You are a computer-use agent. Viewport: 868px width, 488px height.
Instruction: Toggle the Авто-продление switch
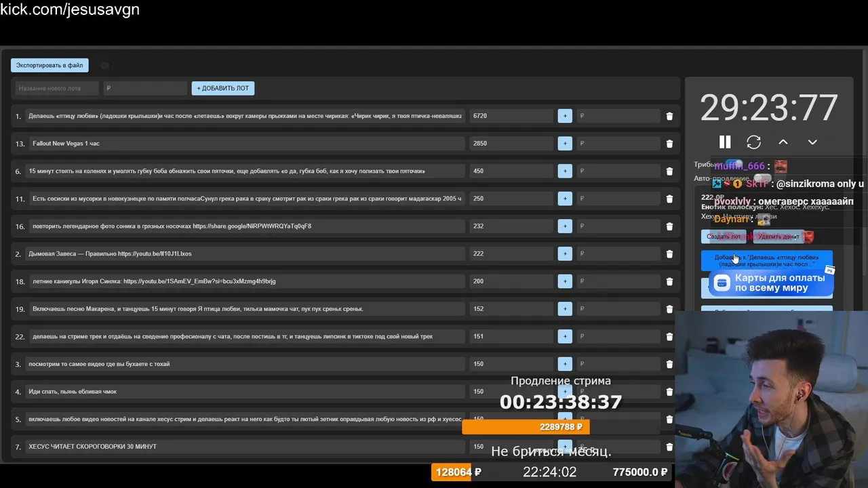click(762, 178)
